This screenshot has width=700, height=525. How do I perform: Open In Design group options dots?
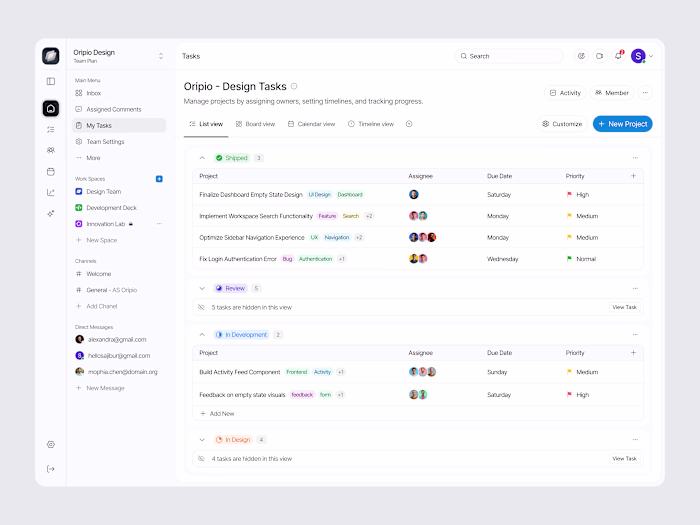635,440
